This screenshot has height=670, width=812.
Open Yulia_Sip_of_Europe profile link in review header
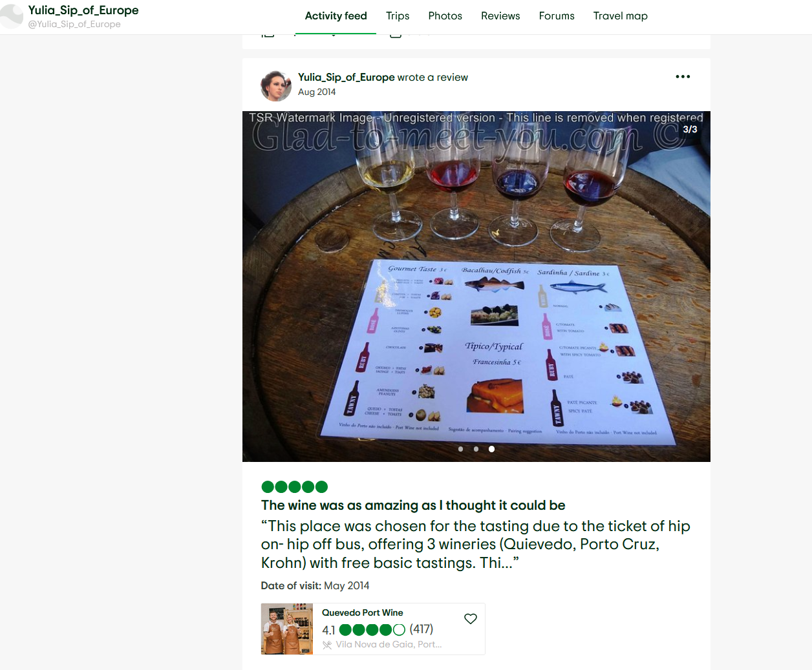point(346,78)
